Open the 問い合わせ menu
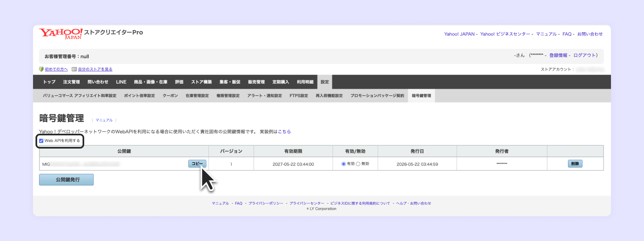Image resolution: width=644 pixels, height=241 pixels. 98,82
